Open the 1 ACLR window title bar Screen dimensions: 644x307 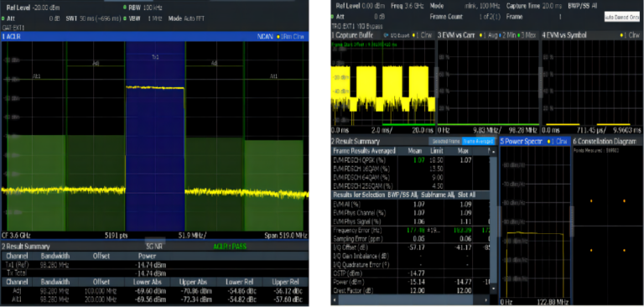point(155,37)
